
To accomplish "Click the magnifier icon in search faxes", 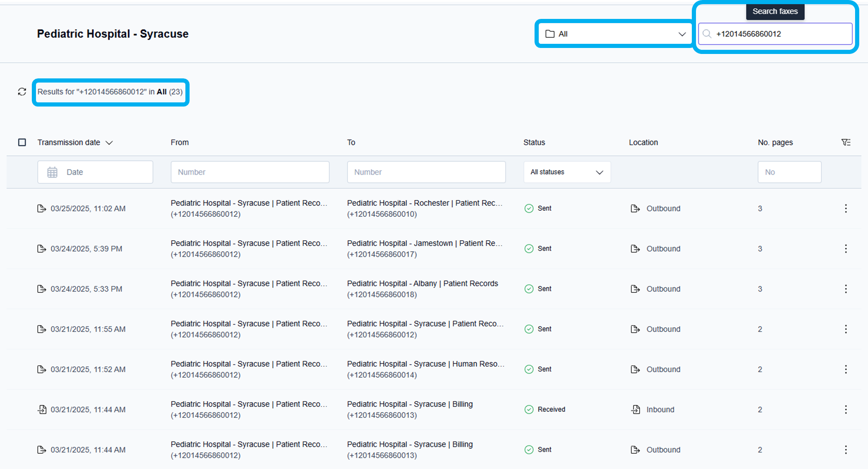I will [x=707, y=34].
